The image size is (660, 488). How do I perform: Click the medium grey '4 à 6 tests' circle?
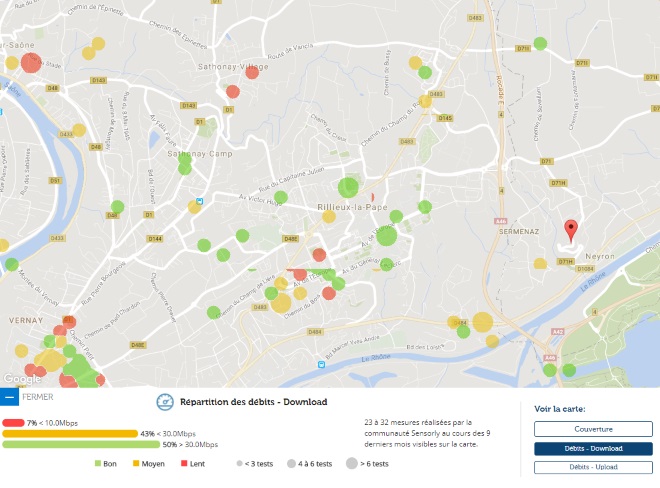(x=291, y=464)
